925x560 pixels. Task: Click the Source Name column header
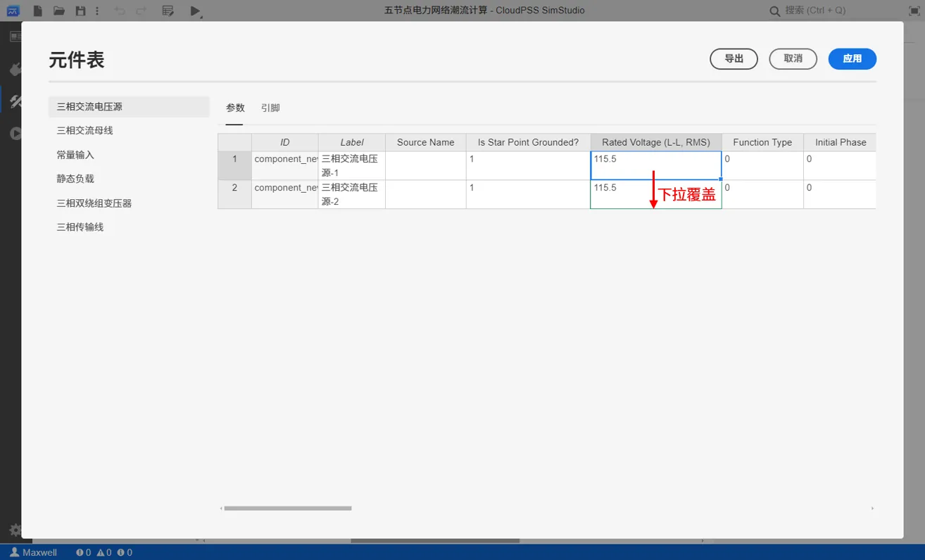click(x=426, y=142)
